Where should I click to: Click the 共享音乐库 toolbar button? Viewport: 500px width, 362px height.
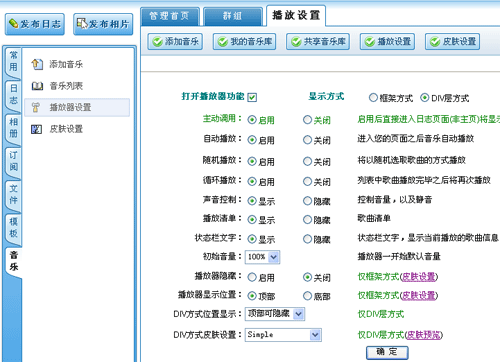[318, 42]
